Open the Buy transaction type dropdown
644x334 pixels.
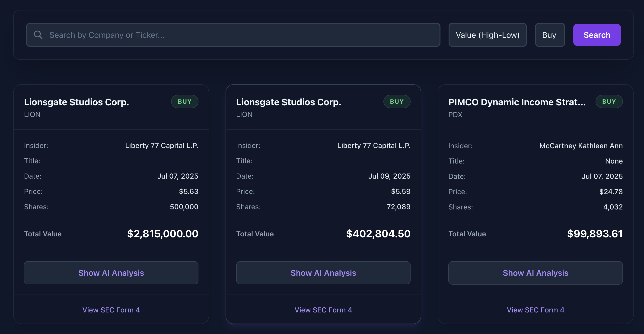[x=550, y=35]
